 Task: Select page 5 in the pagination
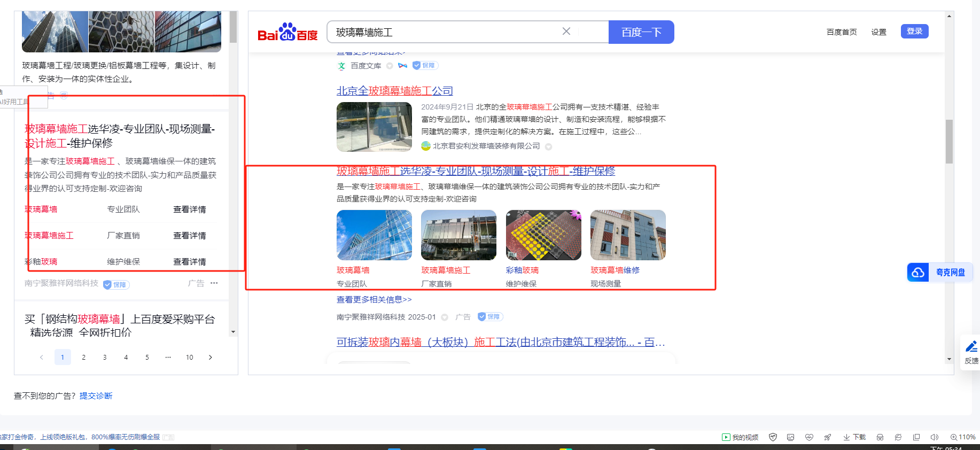click(147, 357)
